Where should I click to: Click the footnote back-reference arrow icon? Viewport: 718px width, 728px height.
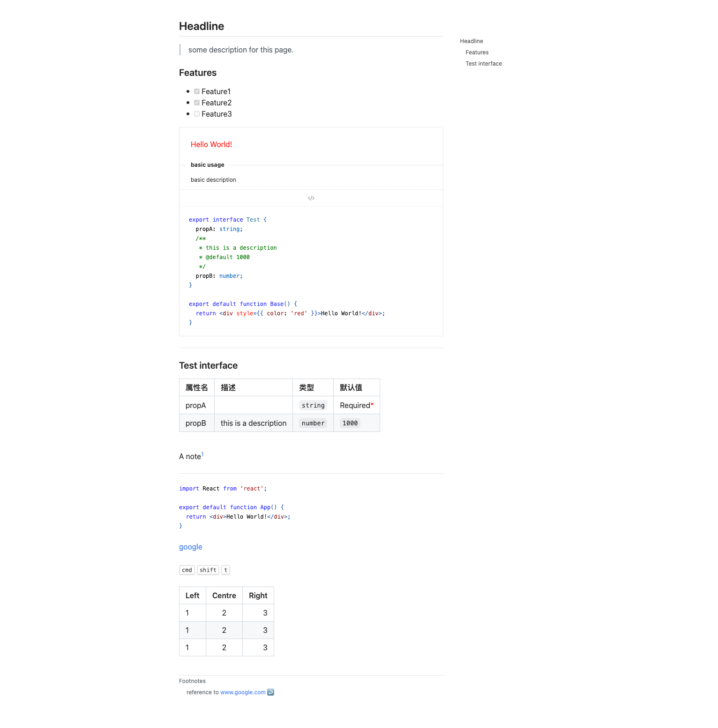tap(270, 692)
